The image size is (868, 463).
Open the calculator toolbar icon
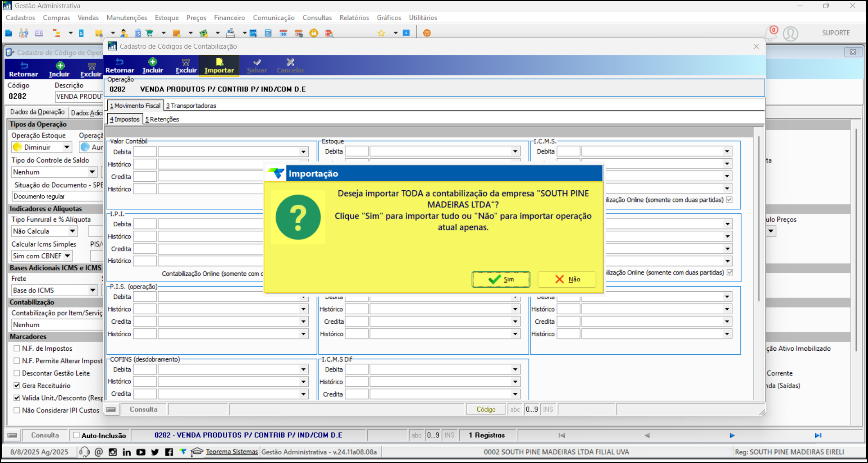click(268, 33)
